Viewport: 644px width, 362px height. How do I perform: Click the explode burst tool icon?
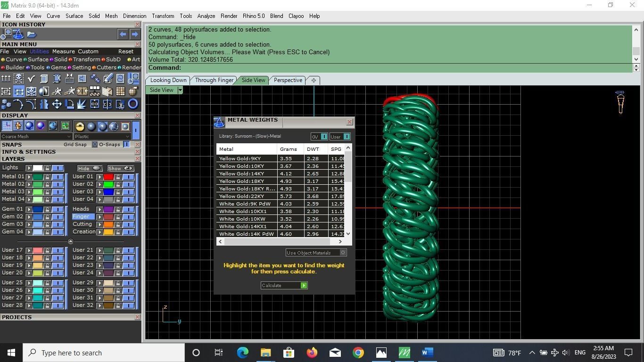point(82,104)
